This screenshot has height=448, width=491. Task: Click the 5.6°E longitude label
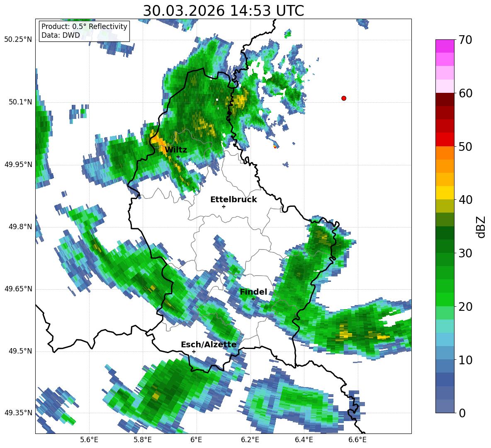coord(89,440)
